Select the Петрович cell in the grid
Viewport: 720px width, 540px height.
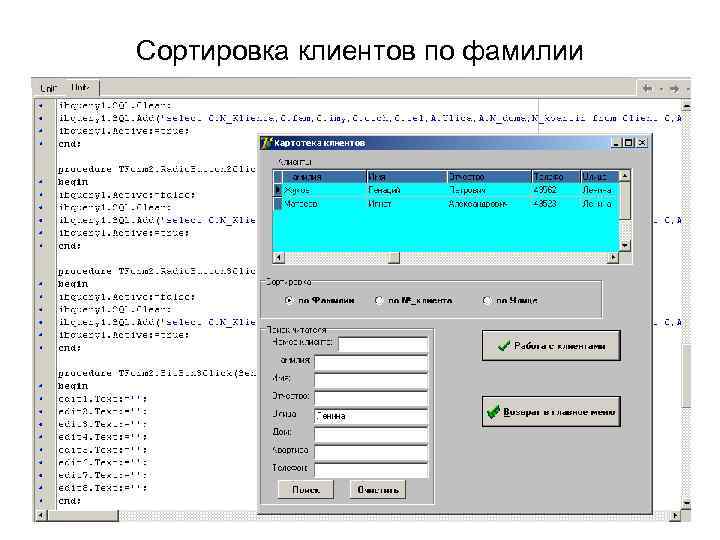pyautogui.click(x=489, y=190)
